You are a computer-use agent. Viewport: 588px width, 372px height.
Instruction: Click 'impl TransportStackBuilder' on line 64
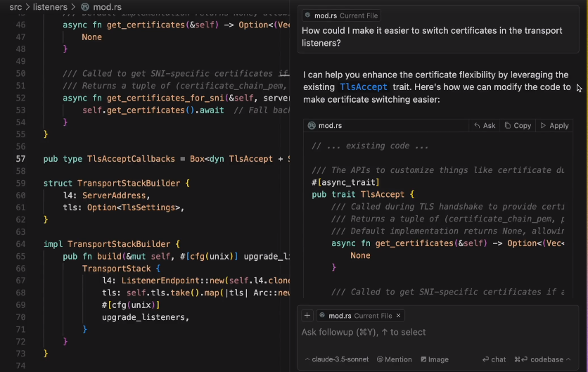(107, 244)
